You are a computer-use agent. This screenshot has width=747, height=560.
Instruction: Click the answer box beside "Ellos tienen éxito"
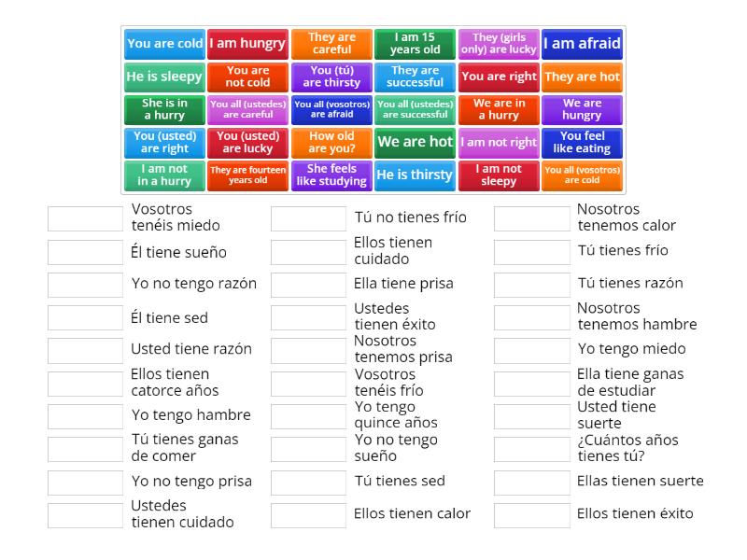(534, 513)
